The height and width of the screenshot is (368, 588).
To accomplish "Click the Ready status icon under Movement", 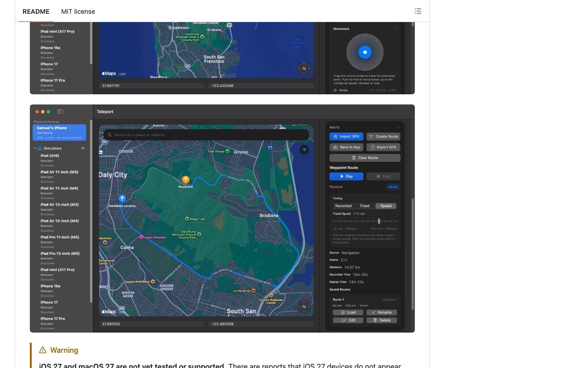I will [x=335, y=90].
